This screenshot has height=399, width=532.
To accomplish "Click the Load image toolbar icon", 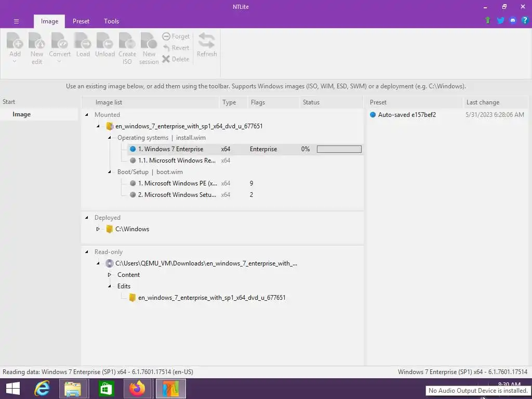I will pyautogui.click(x=83, y=41).
